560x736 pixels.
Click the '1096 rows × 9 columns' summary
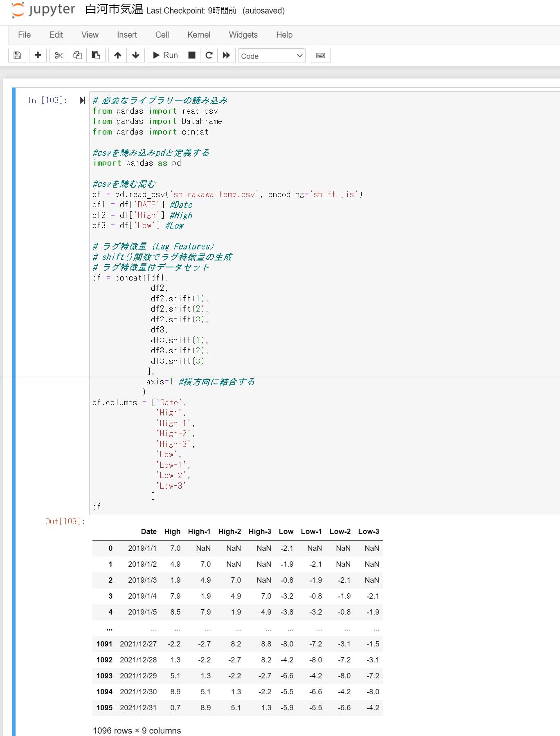(x=137, y=731)
